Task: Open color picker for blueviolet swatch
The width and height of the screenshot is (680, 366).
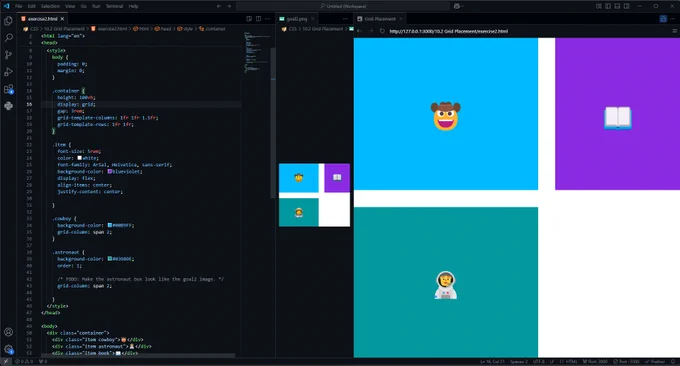Action: click(110, 171)
